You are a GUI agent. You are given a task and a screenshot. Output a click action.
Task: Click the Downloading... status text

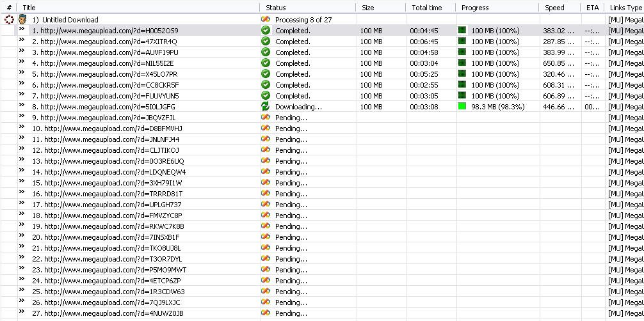coord(298,107)
